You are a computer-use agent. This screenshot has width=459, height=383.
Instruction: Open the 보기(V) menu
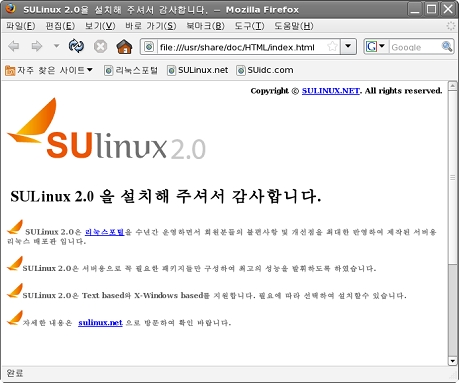click(100, 26)
